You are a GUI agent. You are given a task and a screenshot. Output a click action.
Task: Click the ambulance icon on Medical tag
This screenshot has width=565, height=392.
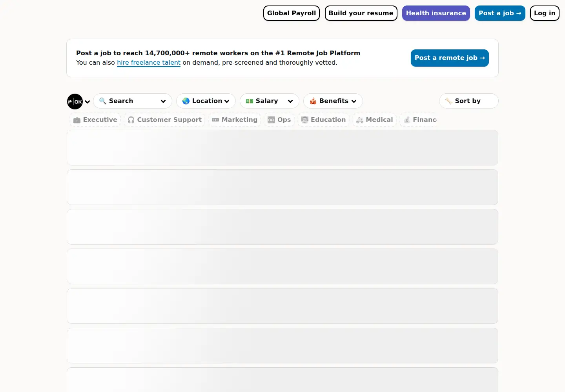pyautogui.click(x=360, y=120)
